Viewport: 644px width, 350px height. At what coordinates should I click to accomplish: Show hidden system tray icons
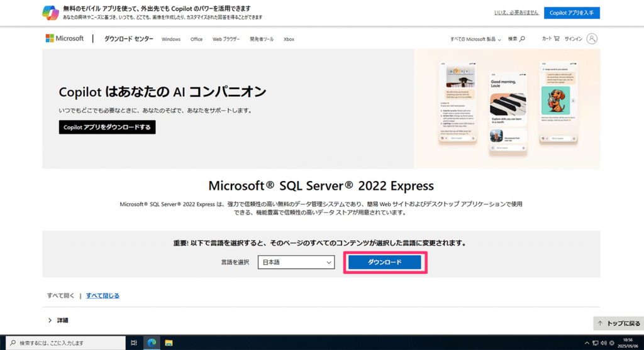click(587, 343)
